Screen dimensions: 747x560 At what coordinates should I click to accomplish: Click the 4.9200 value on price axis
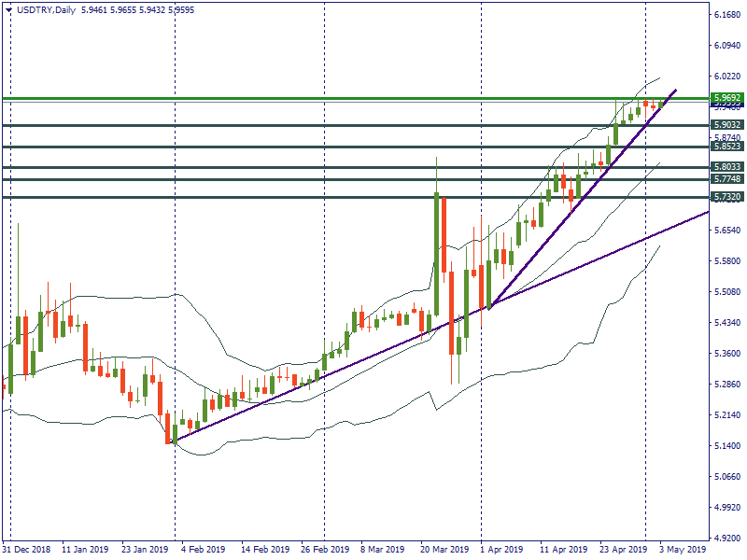click(x=726, y=539)
